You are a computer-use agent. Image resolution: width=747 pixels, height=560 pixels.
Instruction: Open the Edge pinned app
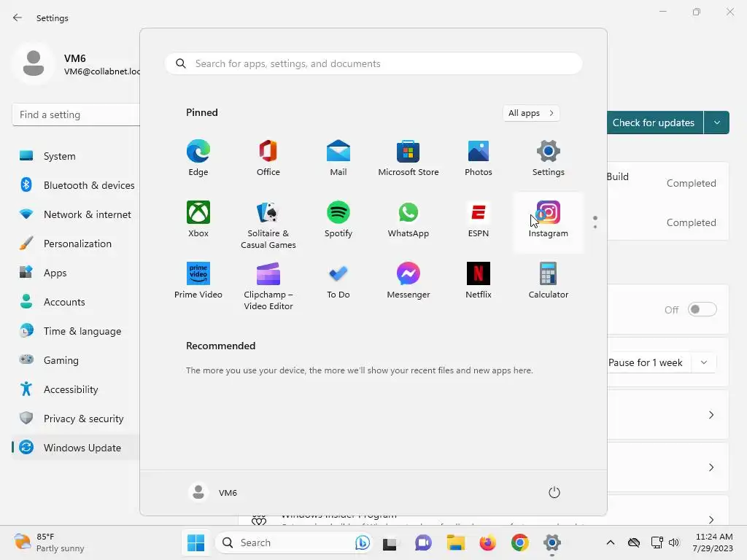point(198,158)
